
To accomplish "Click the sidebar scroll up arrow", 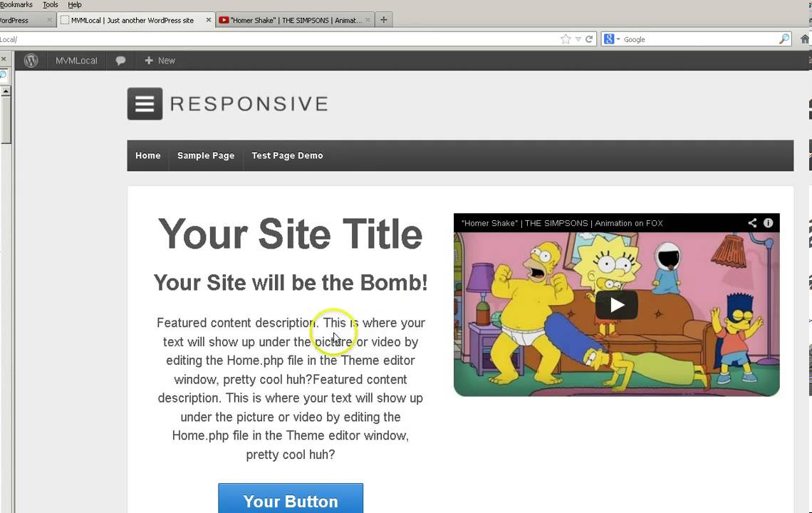I will point(6,91).
